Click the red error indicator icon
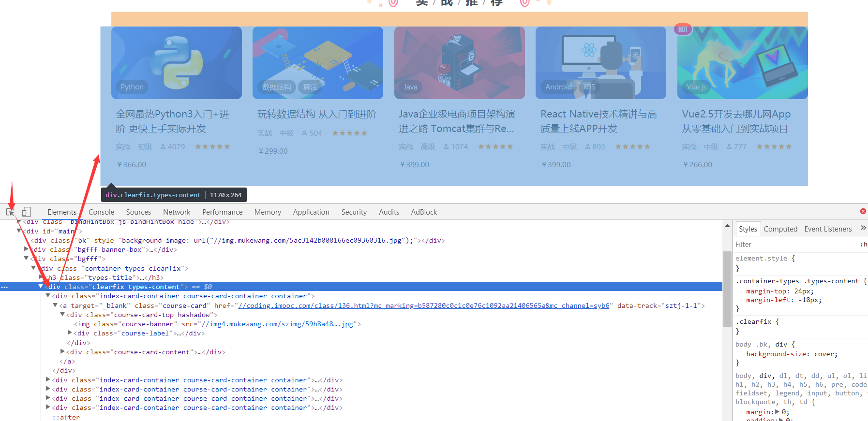This screenshot has width=868, height=421. pos(863,211)
